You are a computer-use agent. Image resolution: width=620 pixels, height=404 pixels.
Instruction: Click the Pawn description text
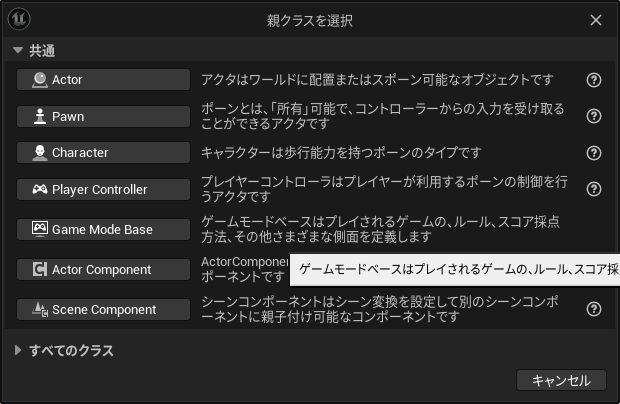[x=383, y=116]
